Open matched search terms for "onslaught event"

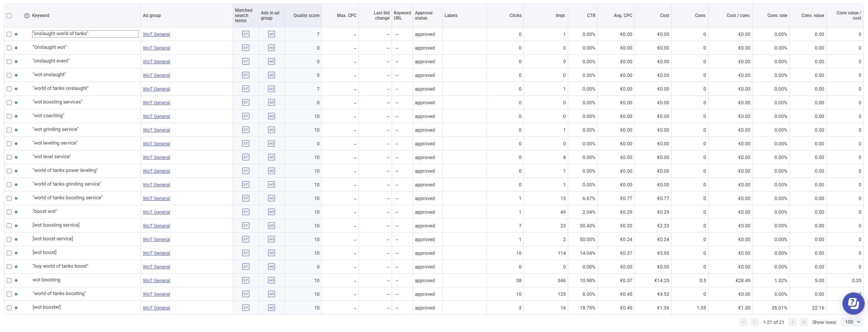coord(245,61)
